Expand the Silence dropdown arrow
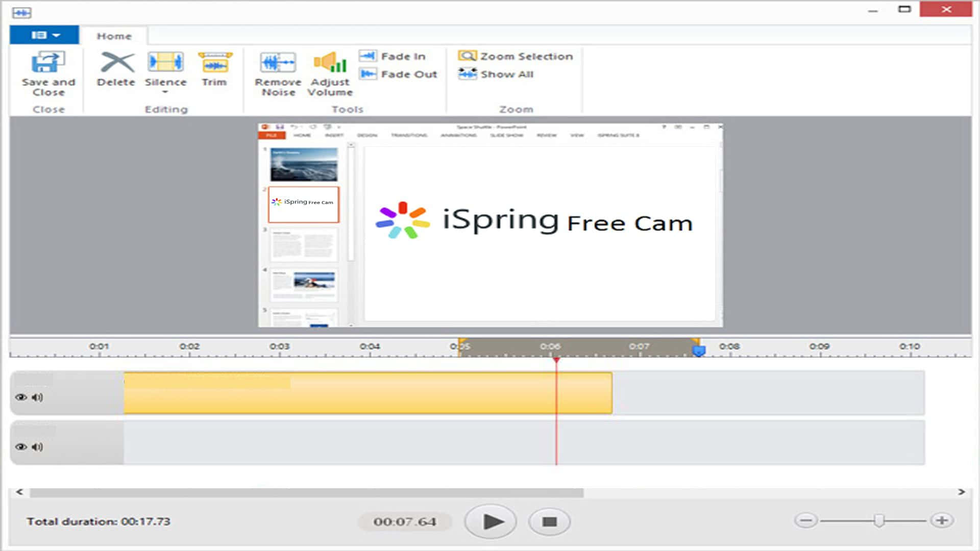 165,92
